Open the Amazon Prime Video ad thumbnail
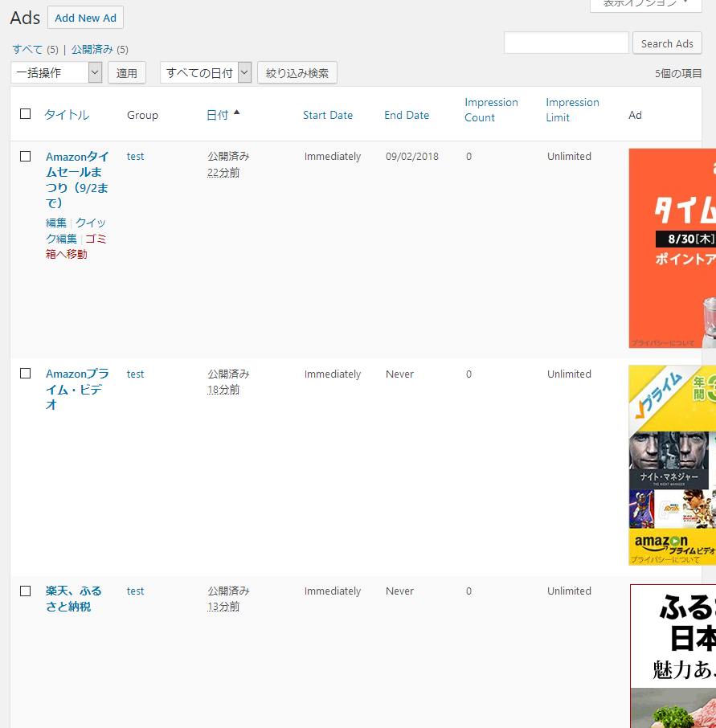The height and width of the screenshot is (728, 716). [x=673, y=465]
